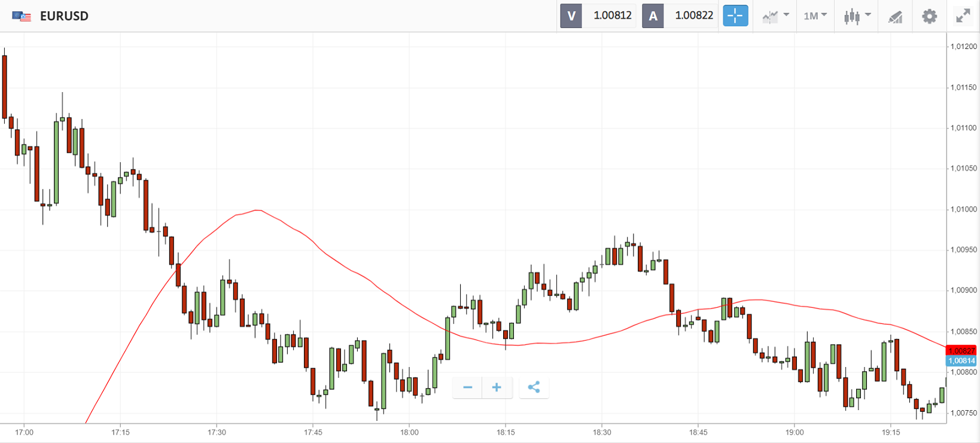Viewport: 980px width, 443px height.
Task: Click the 18:45 time axis label
Action: 698,432
